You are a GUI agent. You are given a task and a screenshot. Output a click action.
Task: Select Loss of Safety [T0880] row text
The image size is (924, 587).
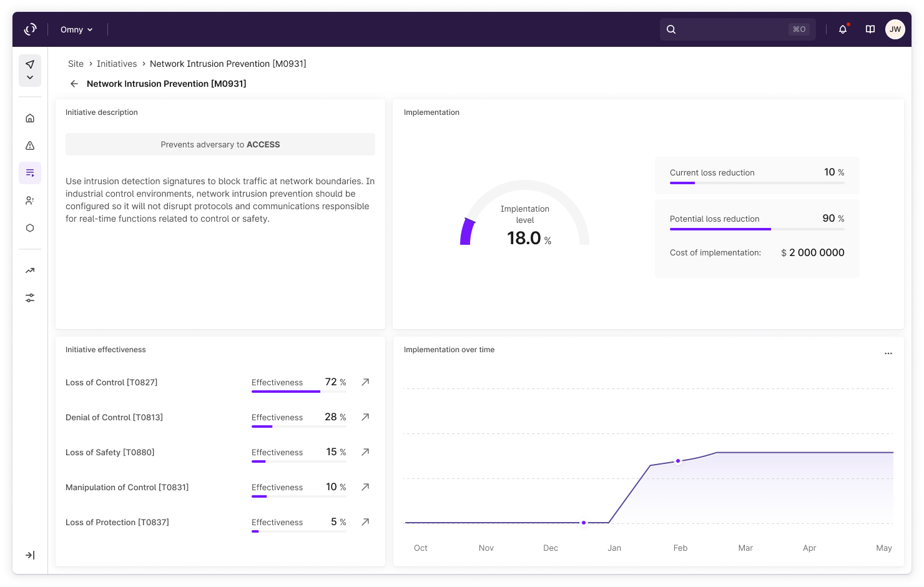click(110, 452)
